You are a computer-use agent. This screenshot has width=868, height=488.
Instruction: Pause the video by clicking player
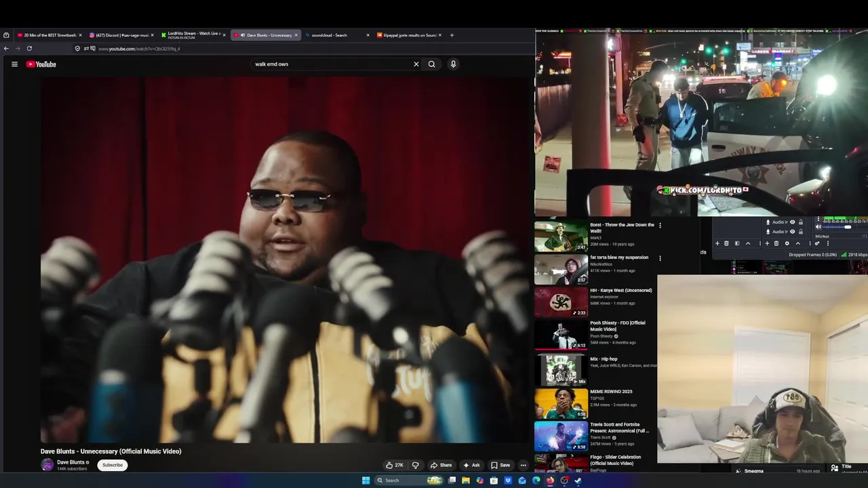click(285, 260)
